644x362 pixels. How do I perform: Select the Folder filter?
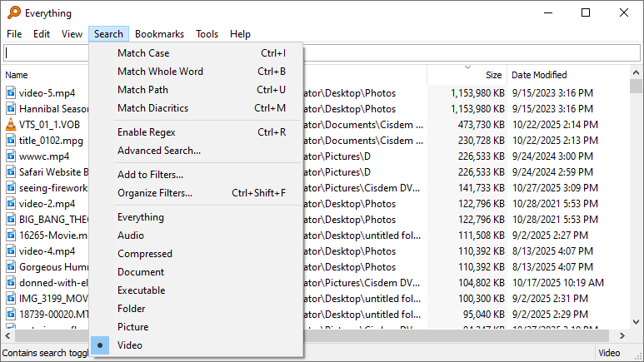[x=197, y=308]
